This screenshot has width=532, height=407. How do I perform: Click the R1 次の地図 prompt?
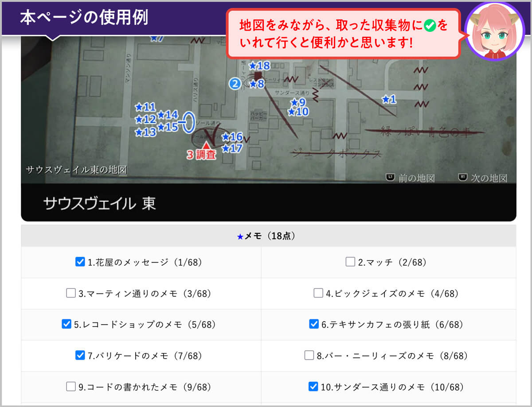click(483, 178)
